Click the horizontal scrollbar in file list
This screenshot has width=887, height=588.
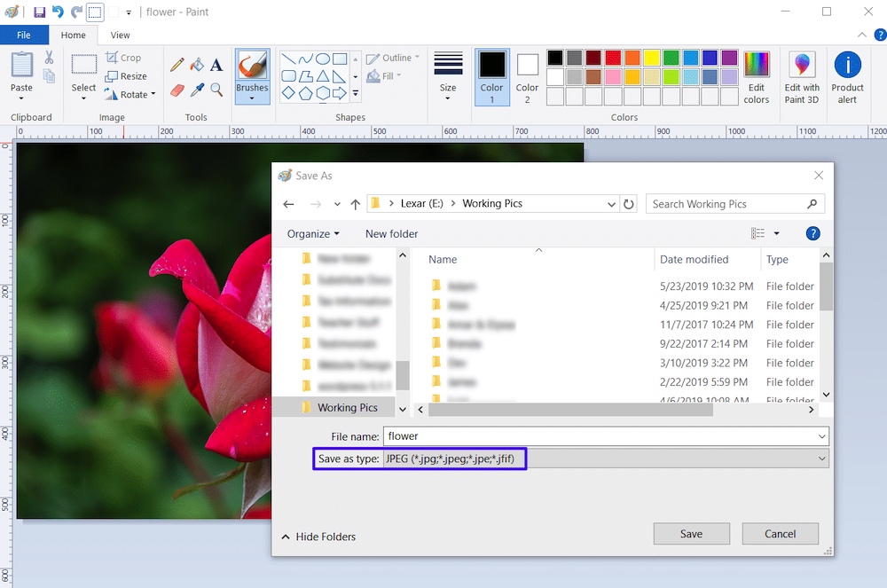point(570,410)
